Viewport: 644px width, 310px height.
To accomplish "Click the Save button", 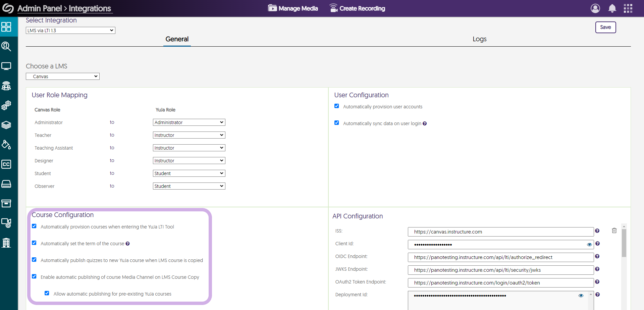I will tap(605, 27).
